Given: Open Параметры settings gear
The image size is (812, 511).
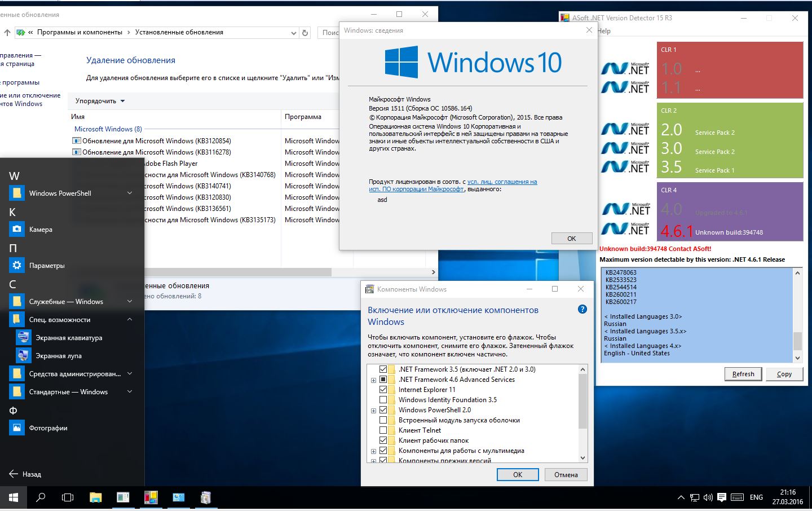Looking at the screenshot, I should (x=17, y=265).
